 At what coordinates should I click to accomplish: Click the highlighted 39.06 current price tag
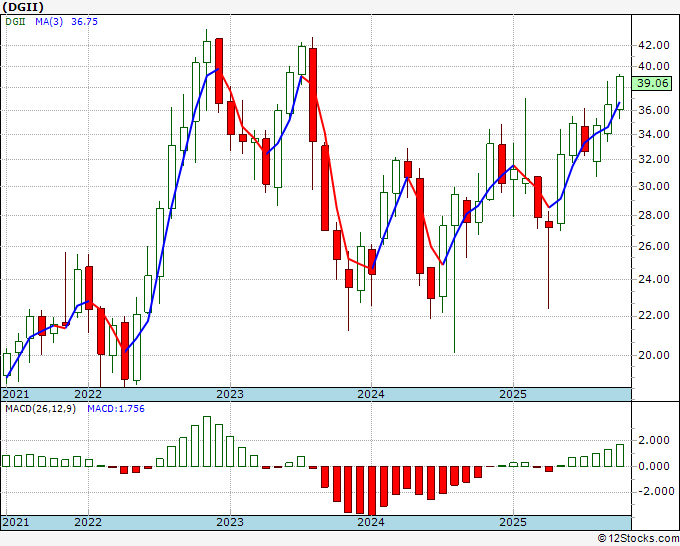[x=652, y=83]
